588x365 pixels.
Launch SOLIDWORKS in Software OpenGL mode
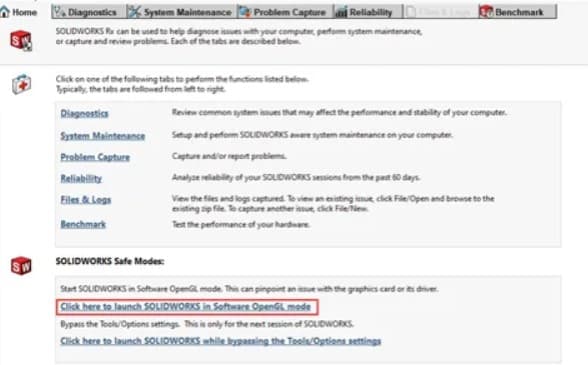tap(186, 306)
